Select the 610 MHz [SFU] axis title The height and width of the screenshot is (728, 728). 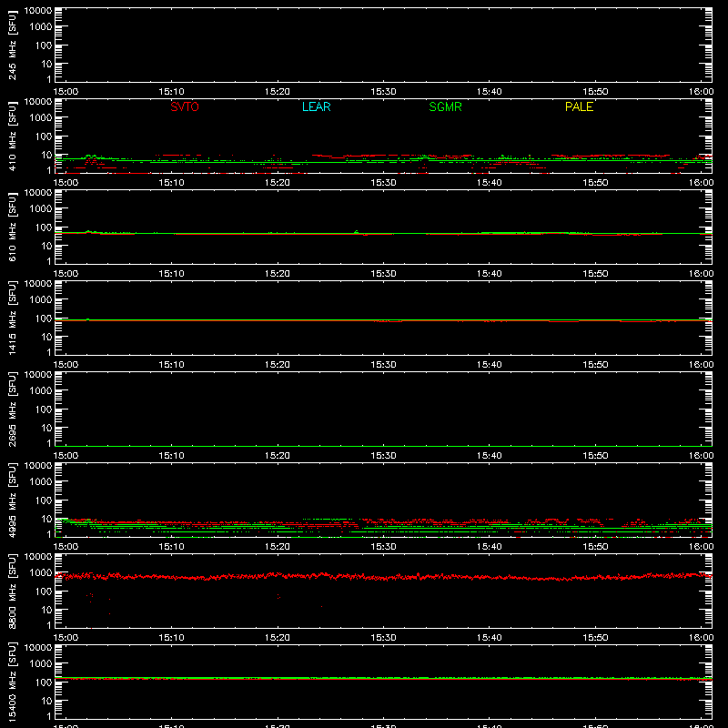click(x=12, y=227)
